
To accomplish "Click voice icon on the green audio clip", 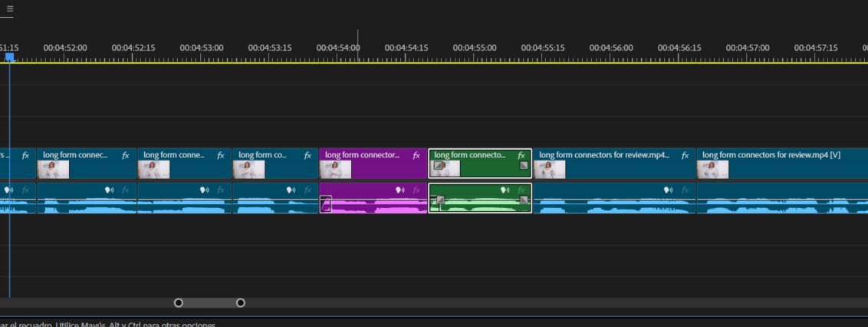I will click(505, 190).
